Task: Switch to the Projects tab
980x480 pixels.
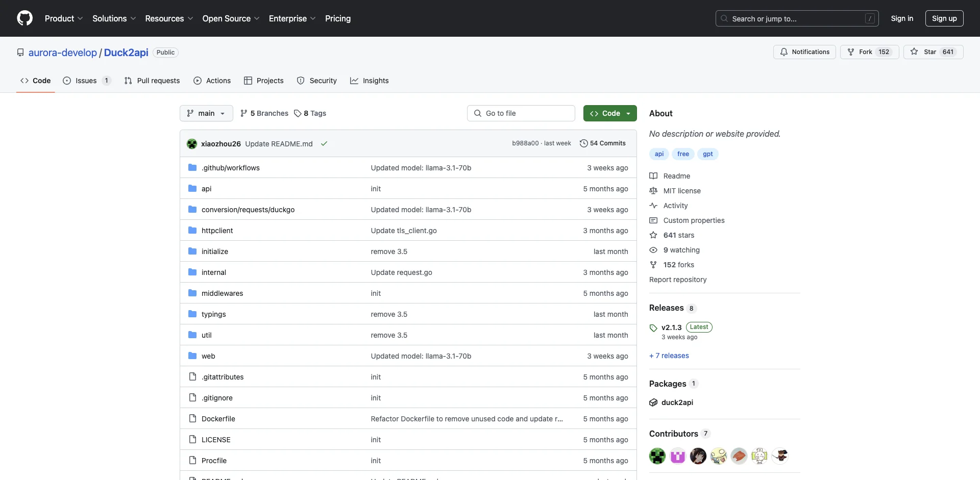Action: coord(264,81)
